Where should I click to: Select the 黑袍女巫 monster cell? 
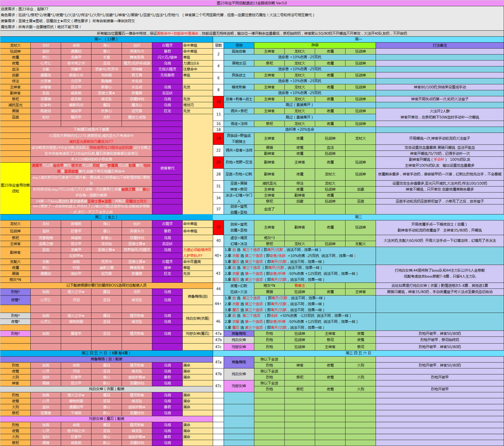point(239,63)
